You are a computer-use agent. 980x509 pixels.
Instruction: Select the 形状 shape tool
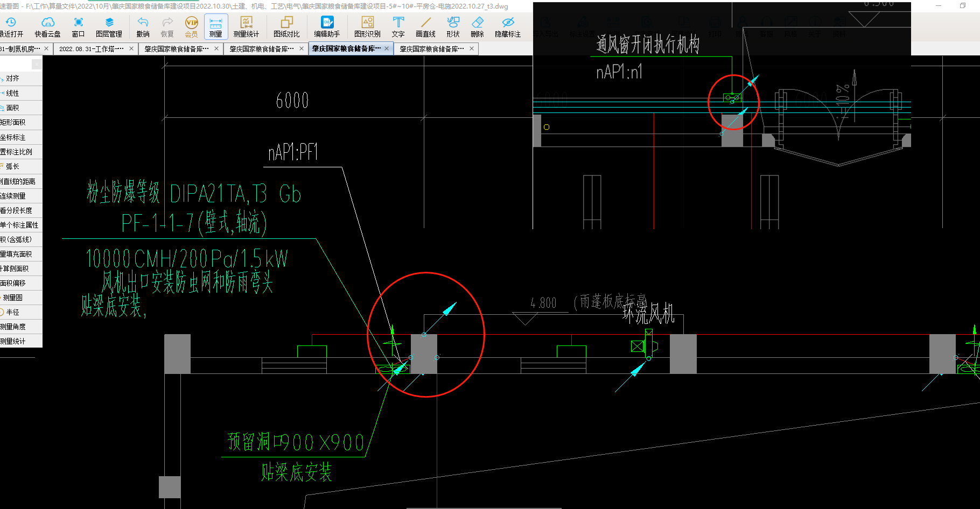(453, 27)
